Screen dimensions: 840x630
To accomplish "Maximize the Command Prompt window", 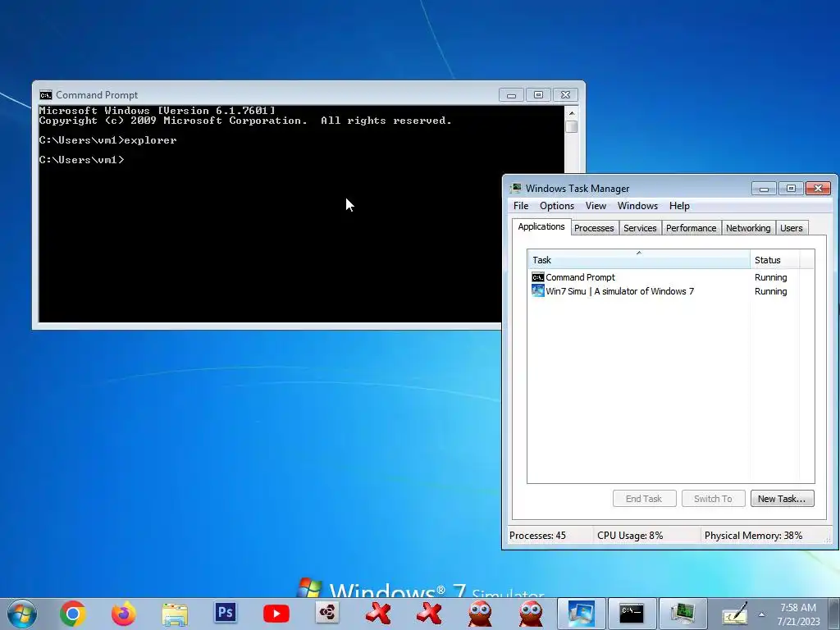I will tap(538, 95).
